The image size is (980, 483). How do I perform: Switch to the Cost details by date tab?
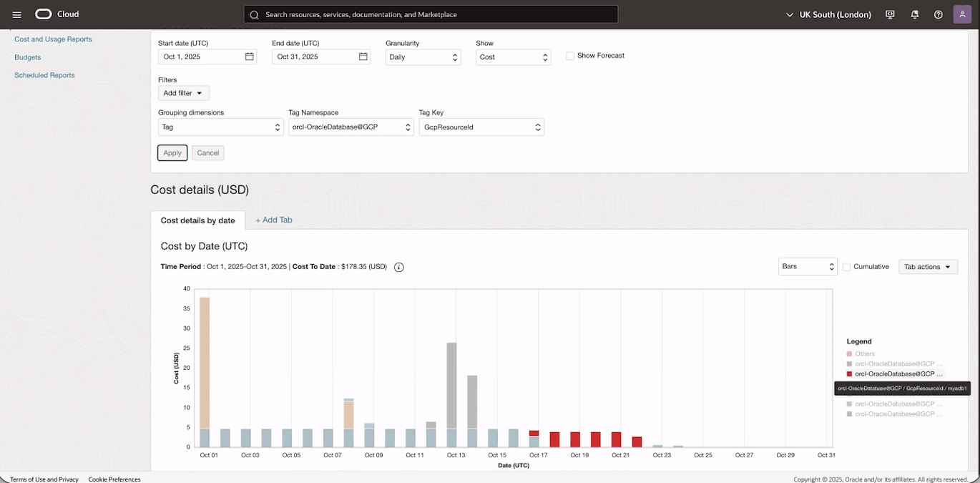[x=198, y=220]
